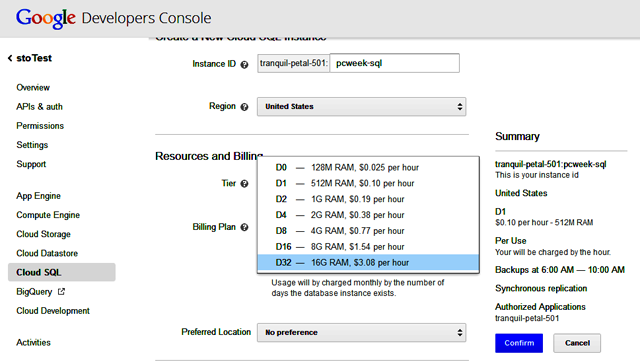The image size is (640, 364).
Task: Click the stoTest project name
Action: tap(34, 58)
